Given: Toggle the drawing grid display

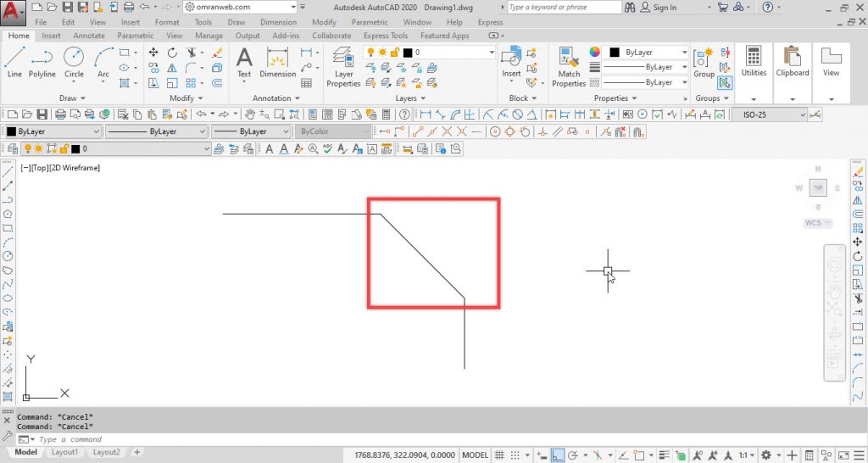Looking at the screenshot, I should click(x=500, y=455).
